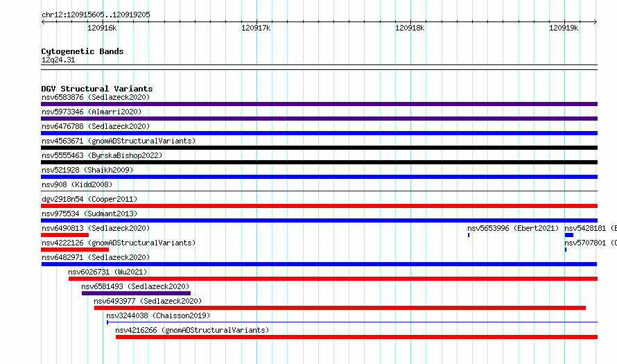This screenshot has height=364, width=617.
Task: Click the nsv6482971 (Sedlazeck2020) label
Action: click(x=96, y=257)
